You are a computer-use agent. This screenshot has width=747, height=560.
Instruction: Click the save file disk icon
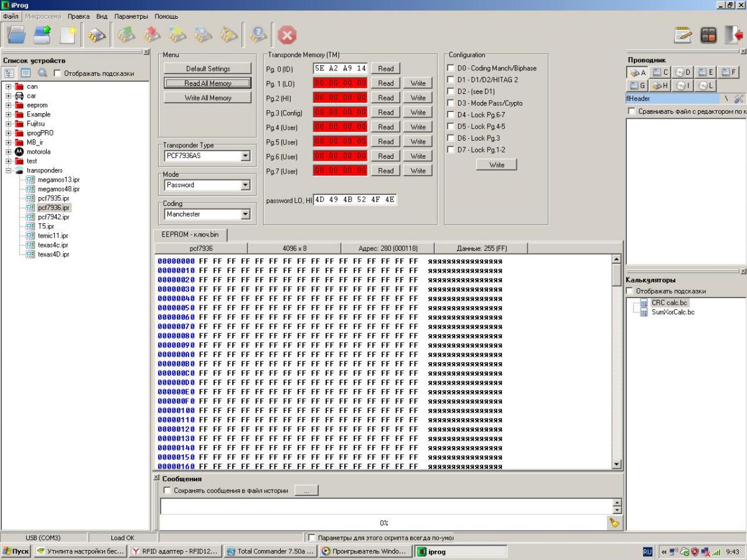pos(42,35)
